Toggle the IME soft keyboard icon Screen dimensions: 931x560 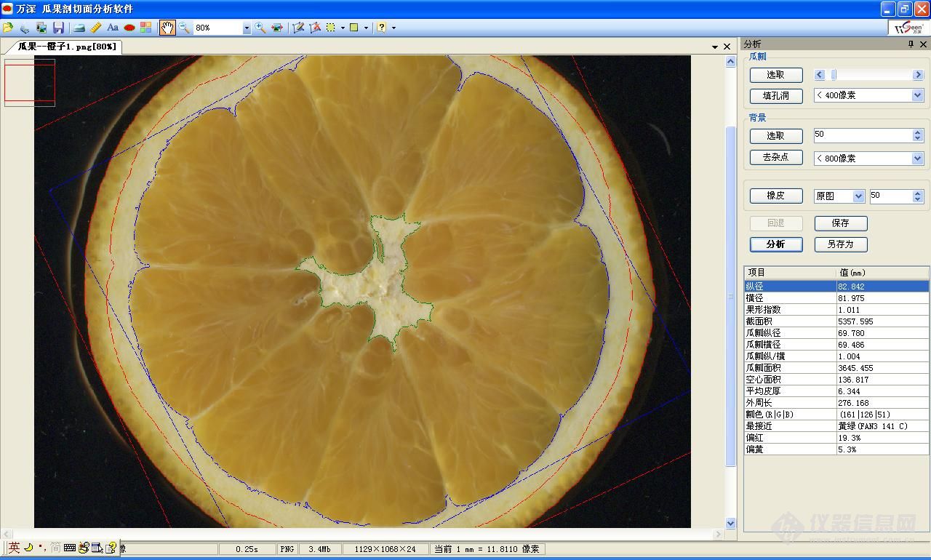70,548
